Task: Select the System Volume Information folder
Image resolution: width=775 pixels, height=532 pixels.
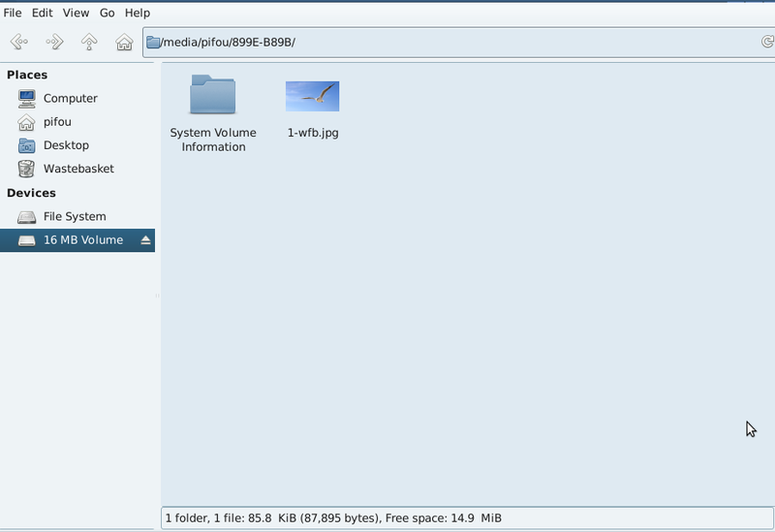Action: pos(213,96)
